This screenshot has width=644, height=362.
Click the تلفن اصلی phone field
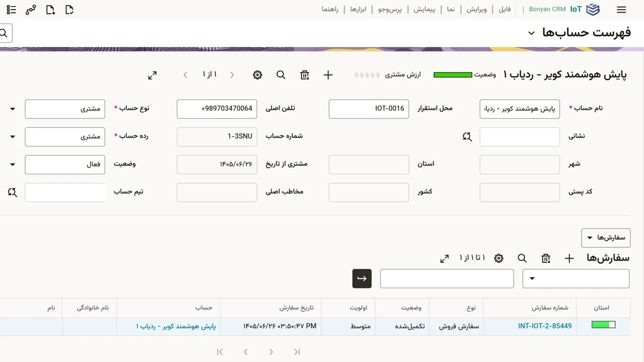click(217, 109)
